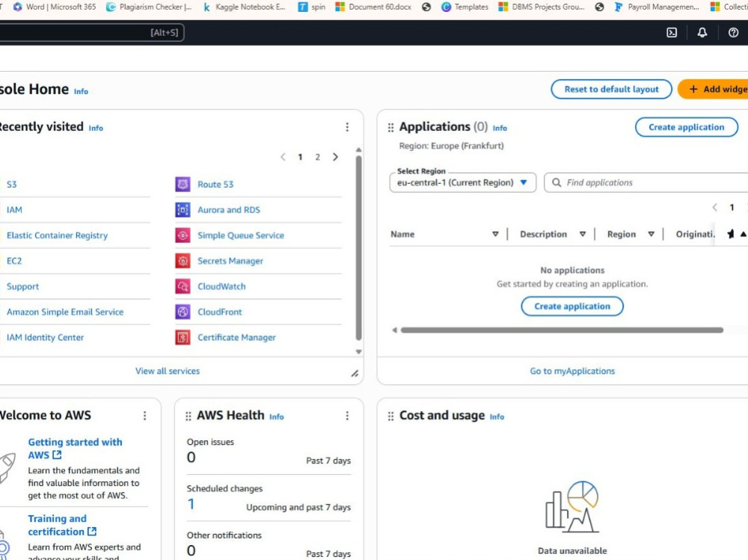Grab the Cost and usage widget drag handle
The height and width of the screenshot is (560, 748).
(390, 416)
